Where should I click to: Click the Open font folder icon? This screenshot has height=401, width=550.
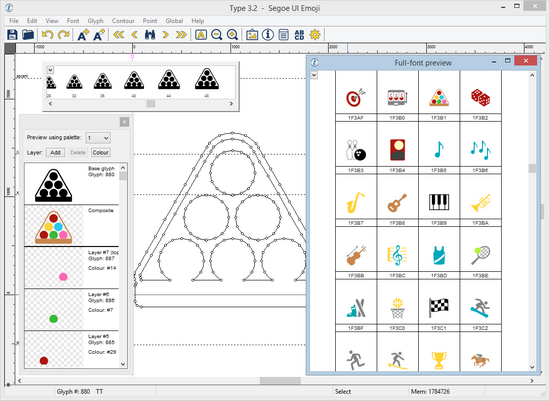[x=28, y=35]
